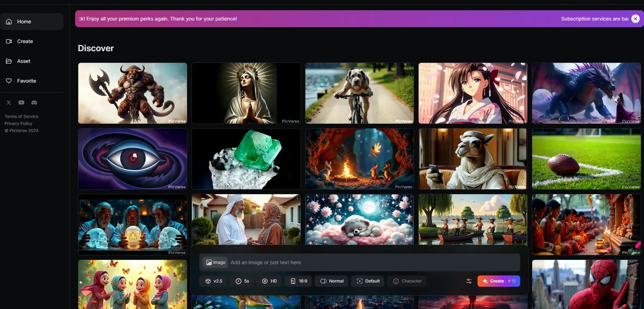This screenshot has width=644, height=309.
Task: Click the Favorite heart in sidebar
Action: coord(26,81)
